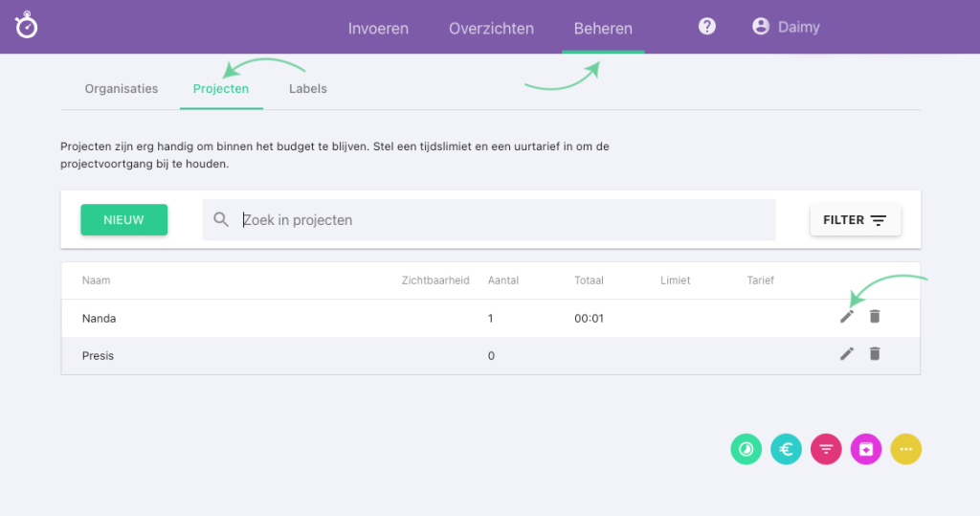Click the stopwatch logo in header

(27, 25)
